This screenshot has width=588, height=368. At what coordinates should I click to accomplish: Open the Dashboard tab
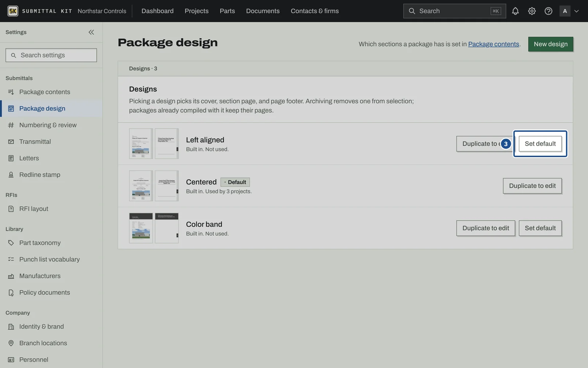157,11
